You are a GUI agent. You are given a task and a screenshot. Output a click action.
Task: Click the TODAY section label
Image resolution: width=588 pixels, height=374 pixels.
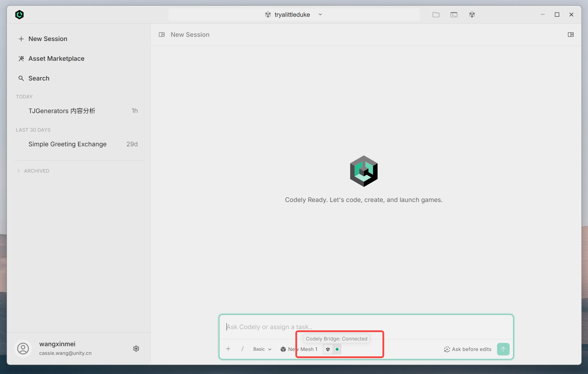[24, 97]
